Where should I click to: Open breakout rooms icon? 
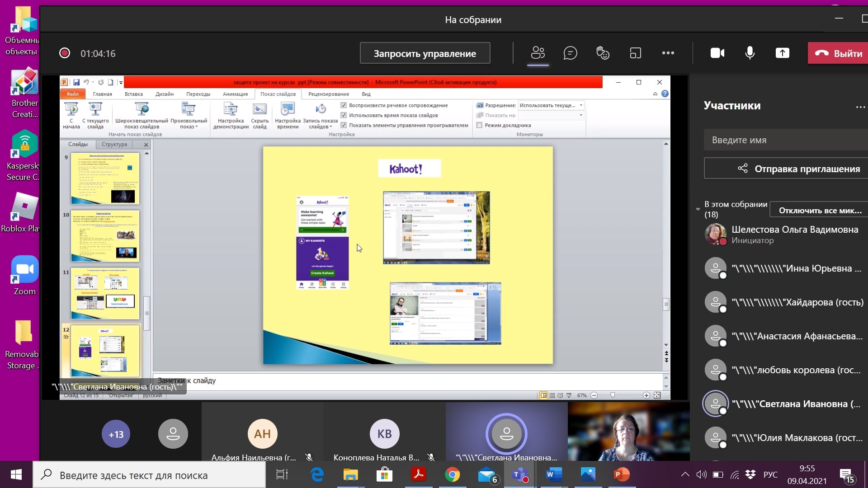point(635,53)
